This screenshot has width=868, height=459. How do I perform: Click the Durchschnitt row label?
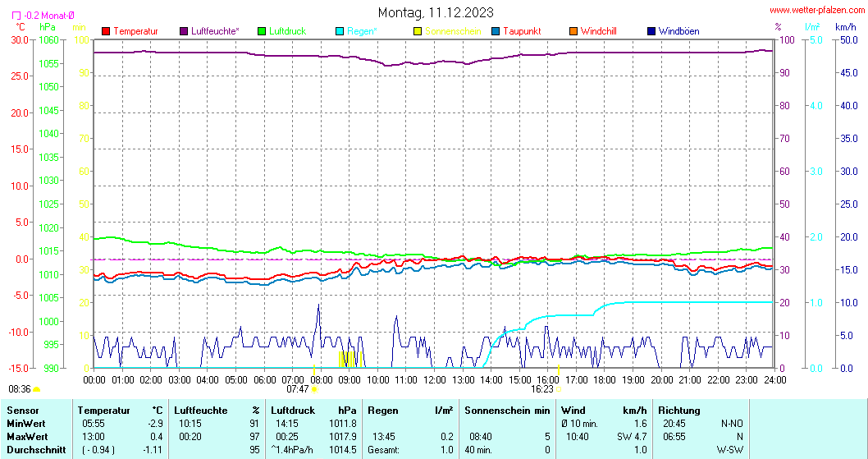[36, 450]
